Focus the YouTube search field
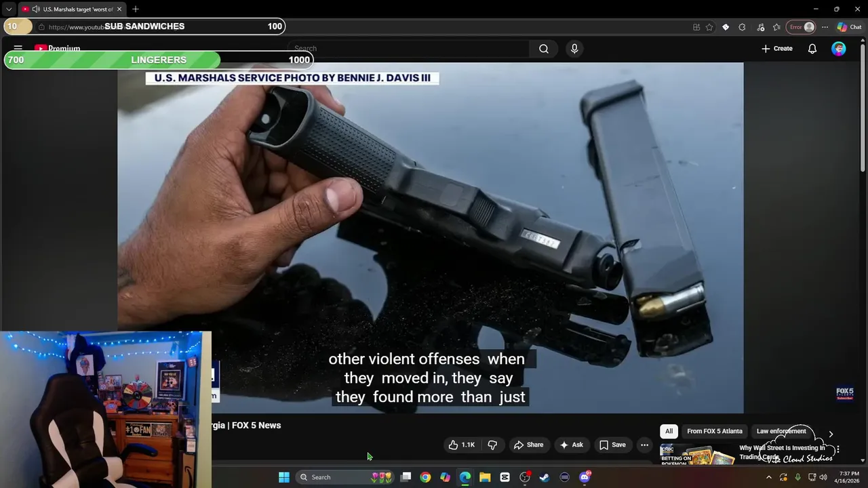The width and height of the screenshot is (868, 488). click(x=409, y=49)
